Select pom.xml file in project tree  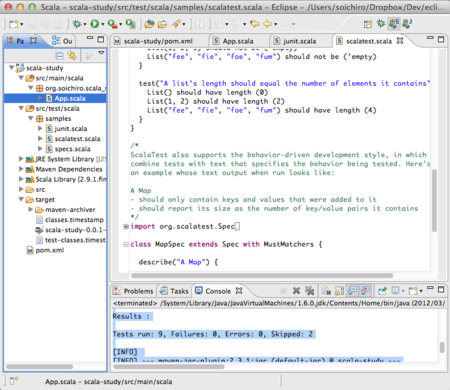coord(45,250)
